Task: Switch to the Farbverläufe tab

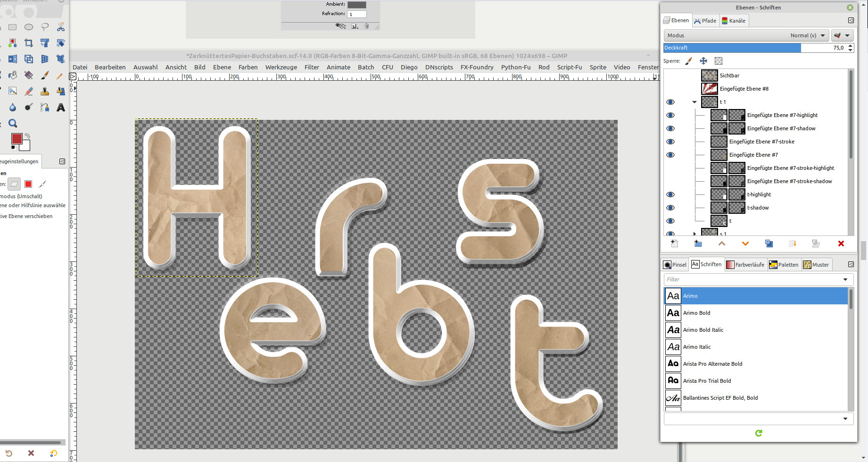Action: (745, 264)
